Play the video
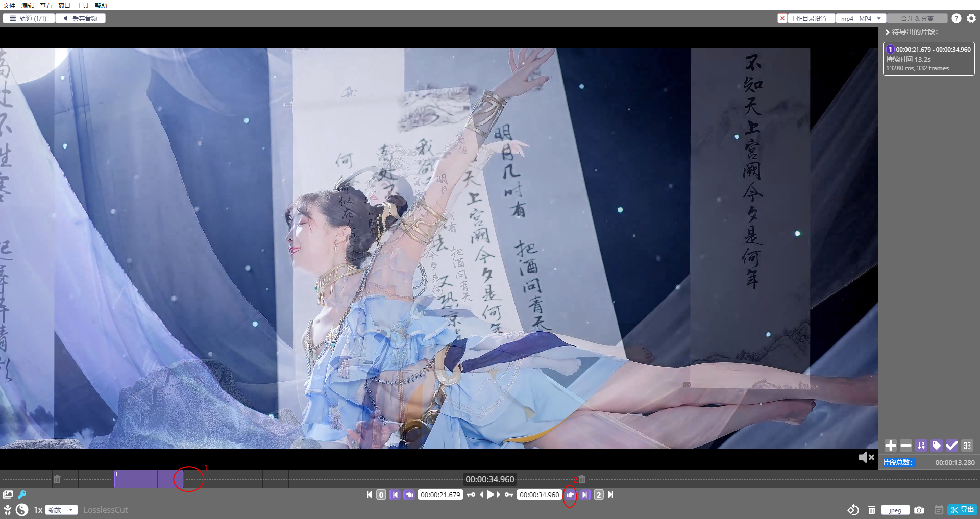 pyautogui.click(x=491, y=495)
